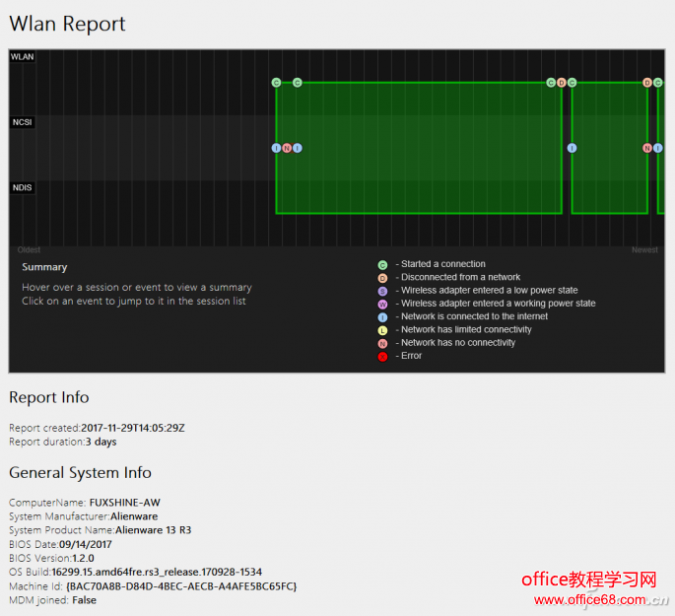This screenshot has height=616, width=675.
Task: Click the magenta W legend icon for working power state
Action: point(382,305)
